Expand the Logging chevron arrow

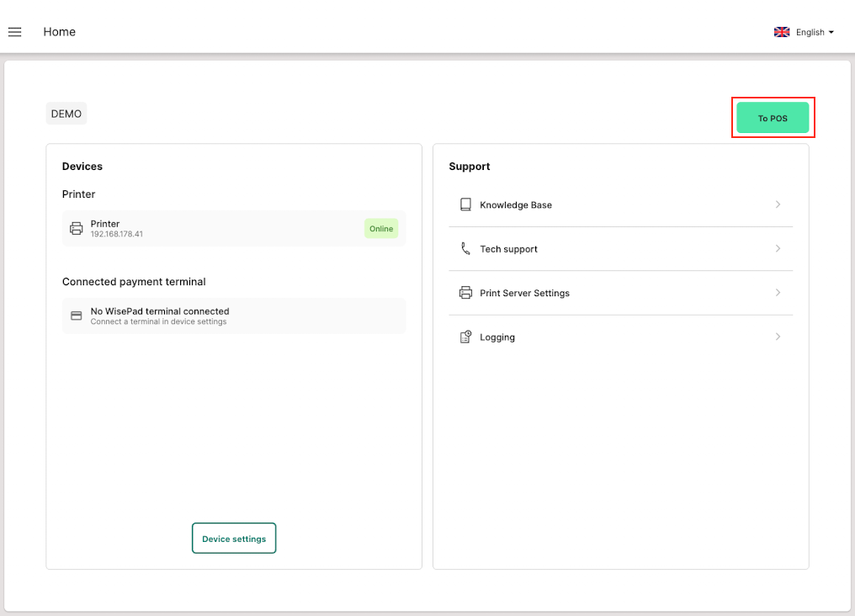[778, 337]
